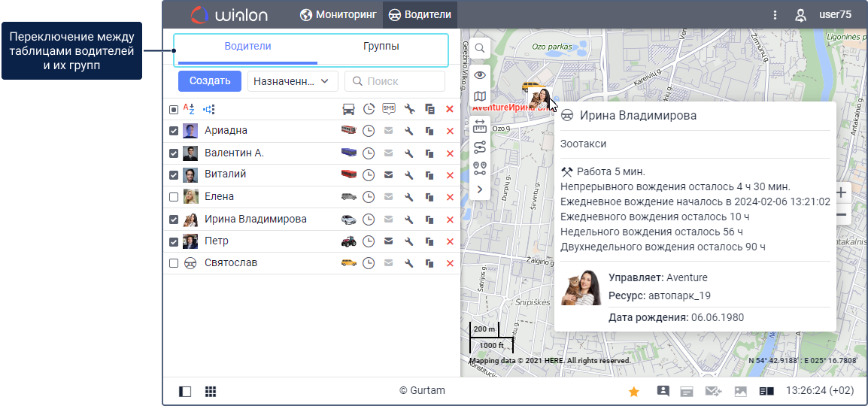Viewport: 868px width, 406px height.
Task: Expand the map tools chevron arrow
Action: pyautogui.click(x=479, y=189)
